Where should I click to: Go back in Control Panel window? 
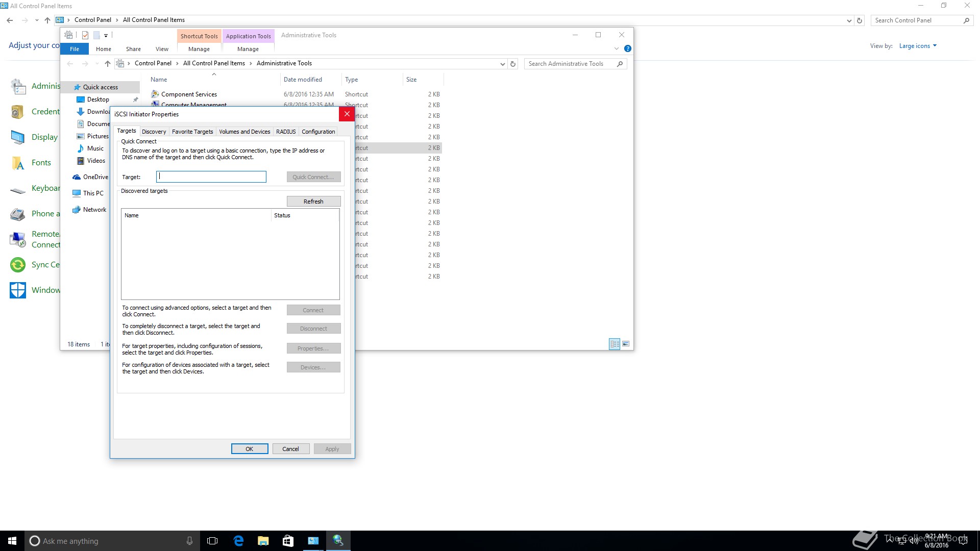10,20
